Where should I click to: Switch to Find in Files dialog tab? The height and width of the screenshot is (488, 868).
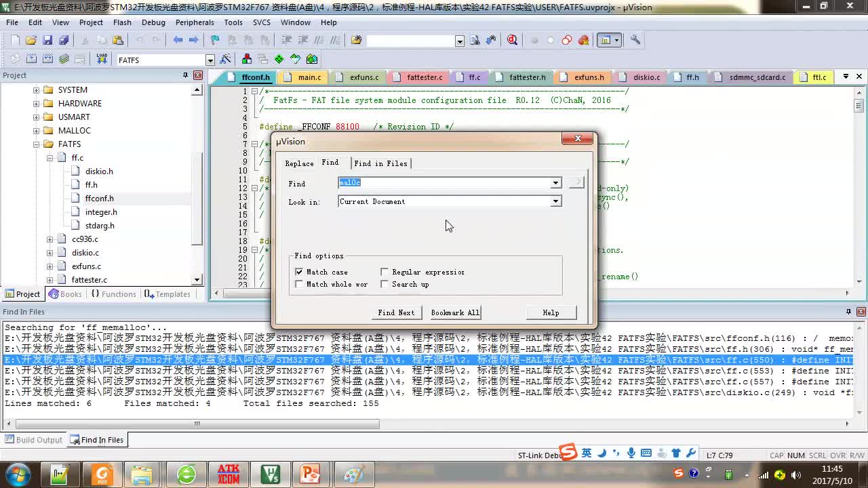(380, 163)
